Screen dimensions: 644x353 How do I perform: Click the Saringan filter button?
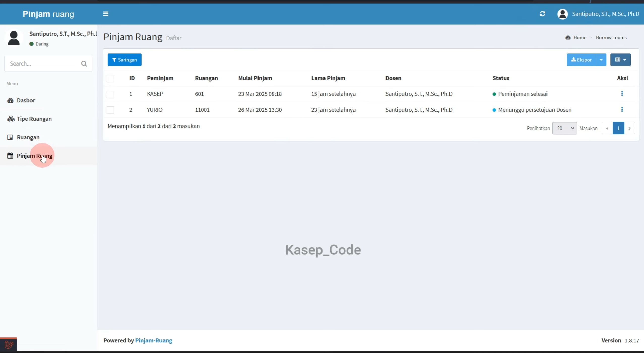click(x=124, y=60)
